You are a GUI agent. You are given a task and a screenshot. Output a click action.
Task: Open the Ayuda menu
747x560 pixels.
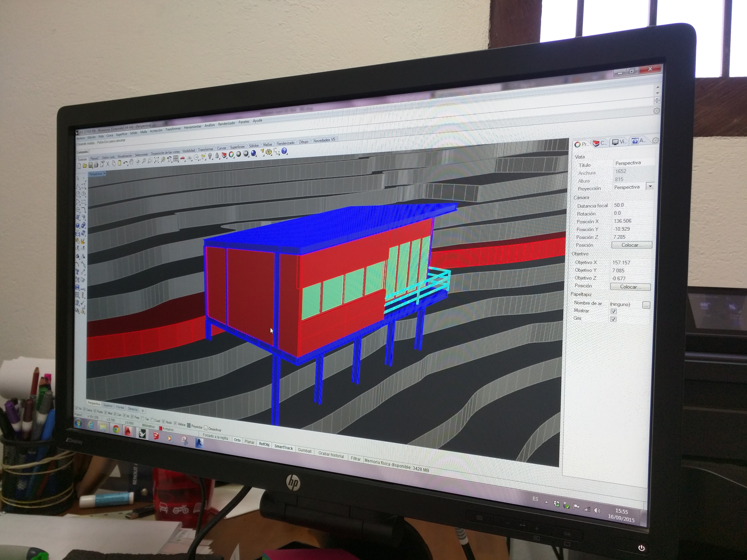[257, 120]
